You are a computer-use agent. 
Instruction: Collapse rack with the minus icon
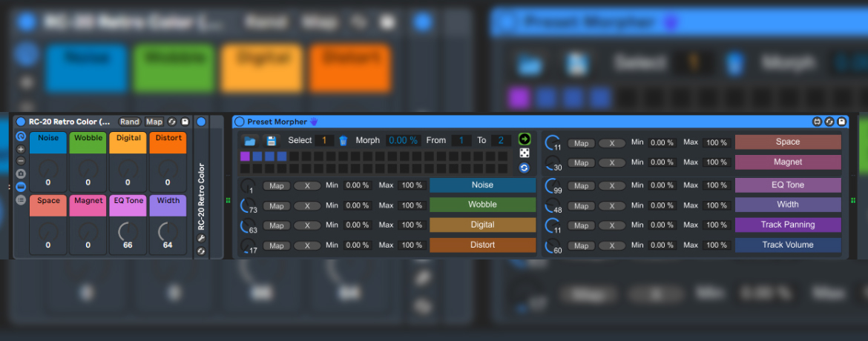click(x=21, y=161)
